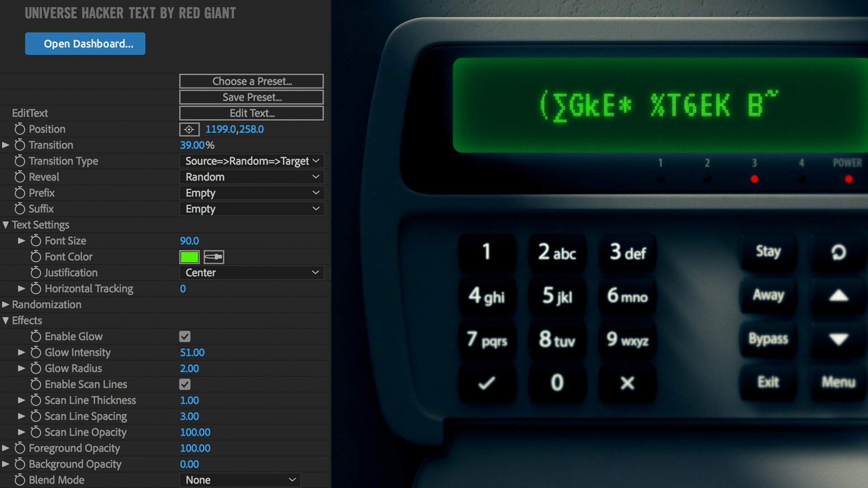Click the Scan Line Spacing stopwatch icon
Screen dimensions: 868x488
click(36, 416)
